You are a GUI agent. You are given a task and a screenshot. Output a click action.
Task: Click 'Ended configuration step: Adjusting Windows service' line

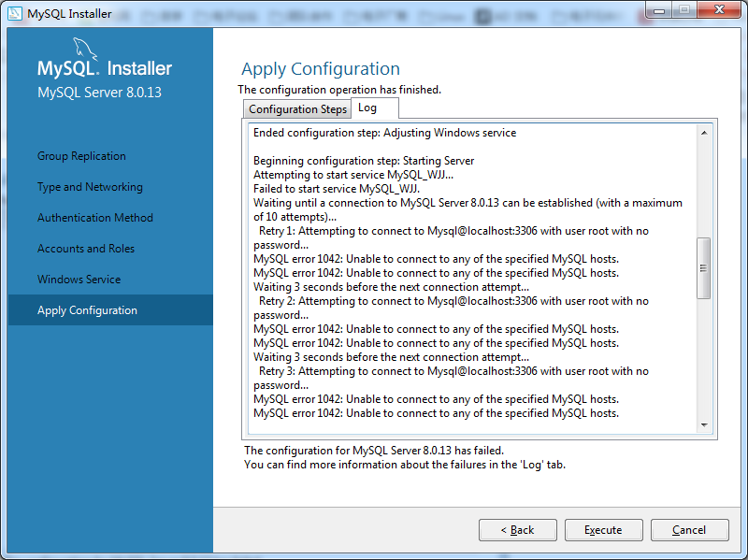[384, 133]
